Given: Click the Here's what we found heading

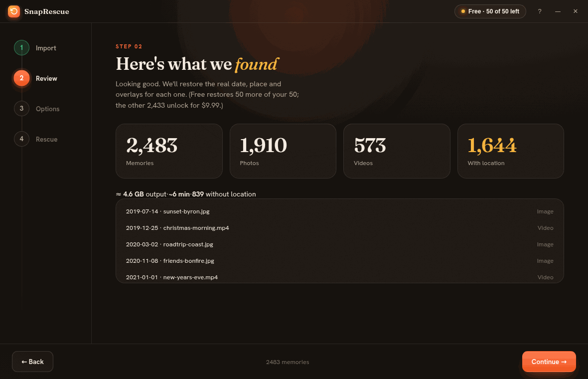Looking at the screenshot, I should pos(197,64).
